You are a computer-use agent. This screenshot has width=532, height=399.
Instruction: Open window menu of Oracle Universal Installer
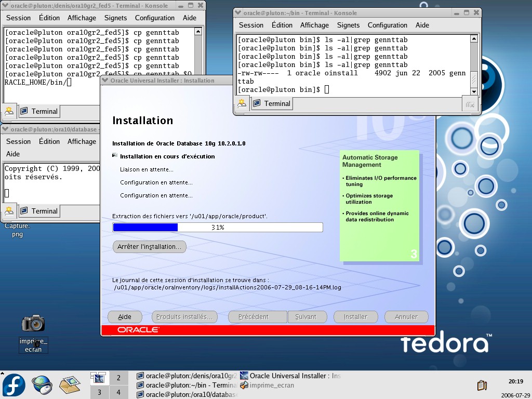105,80
